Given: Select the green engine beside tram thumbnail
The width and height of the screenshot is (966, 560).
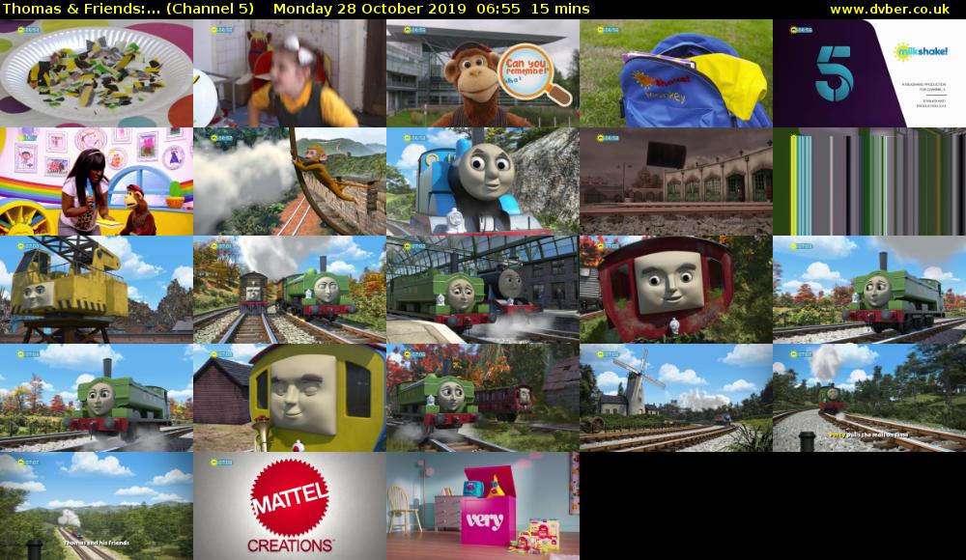Looking at the screenshot, I should (x=290, y=290).
